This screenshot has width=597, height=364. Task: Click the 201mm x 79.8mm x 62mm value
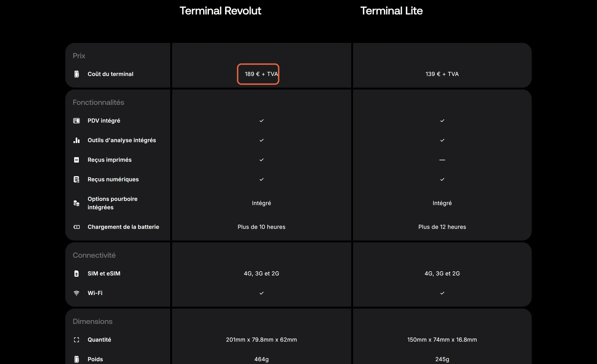[261, 340]
